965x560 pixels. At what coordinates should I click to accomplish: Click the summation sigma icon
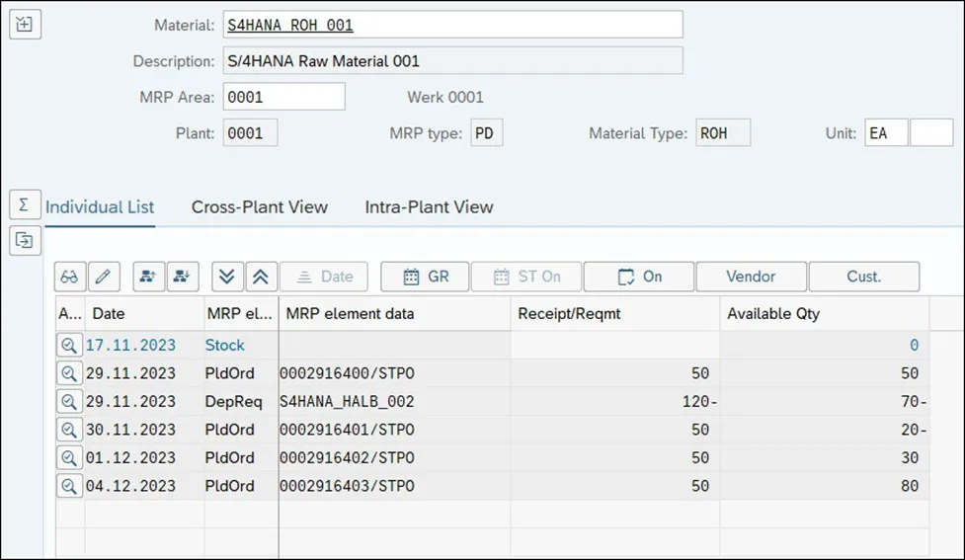pyautogui.click(x=24, y=204)
